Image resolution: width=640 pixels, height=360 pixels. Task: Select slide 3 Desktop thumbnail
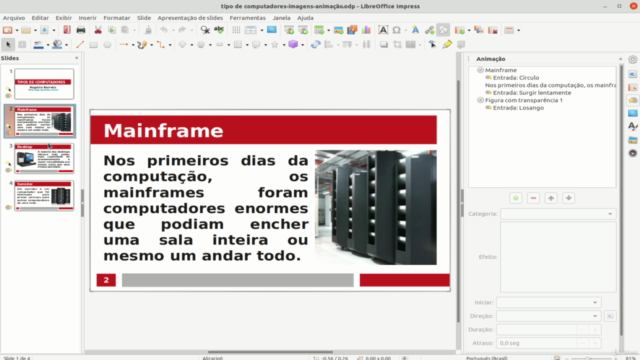pyautogui.click(x=44, y=158)
